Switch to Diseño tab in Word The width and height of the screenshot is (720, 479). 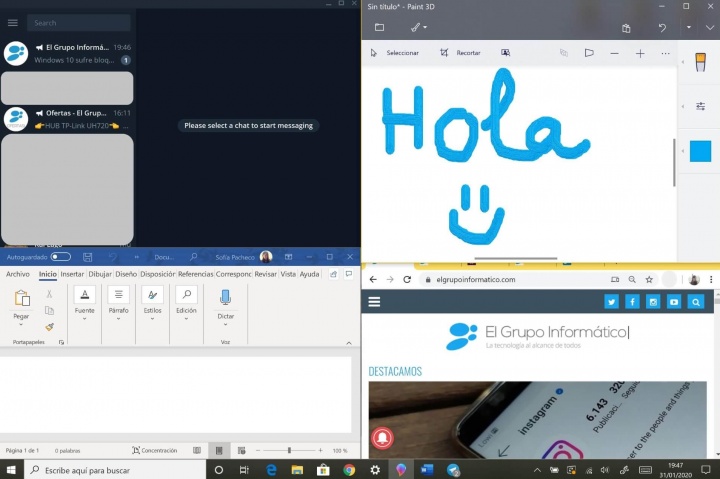point(126,274)
